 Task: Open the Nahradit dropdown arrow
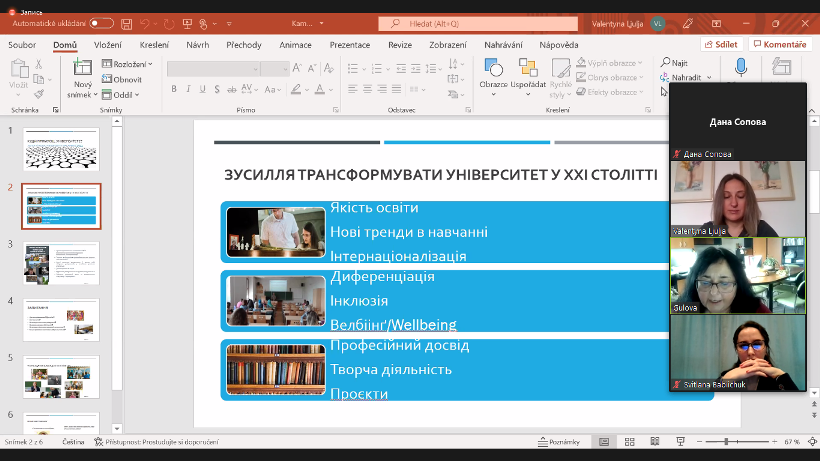tap(709, 77)
